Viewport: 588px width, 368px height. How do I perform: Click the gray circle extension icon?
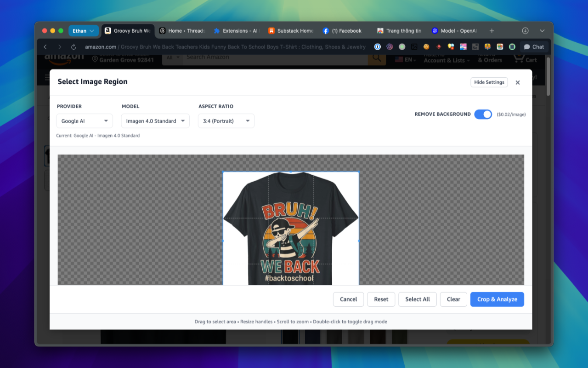[x=402, y=46]
